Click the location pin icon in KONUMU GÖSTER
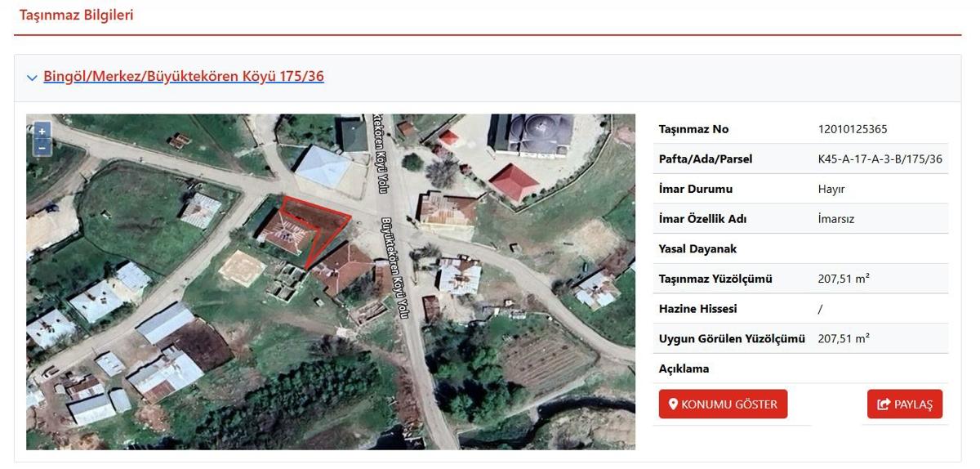 point(674,404)
